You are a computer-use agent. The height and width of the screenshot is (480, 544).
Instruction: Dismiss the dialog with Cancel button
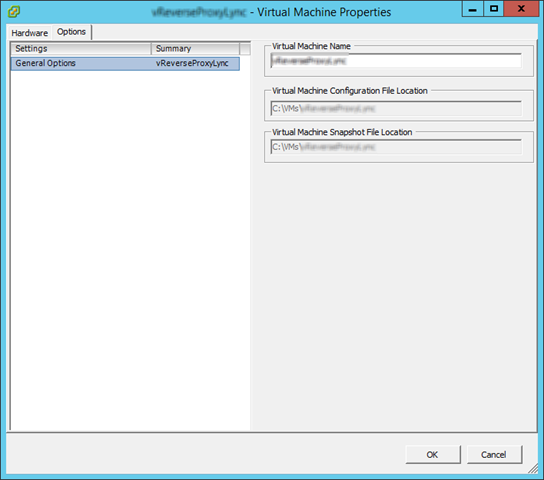(x=494, y=454)
